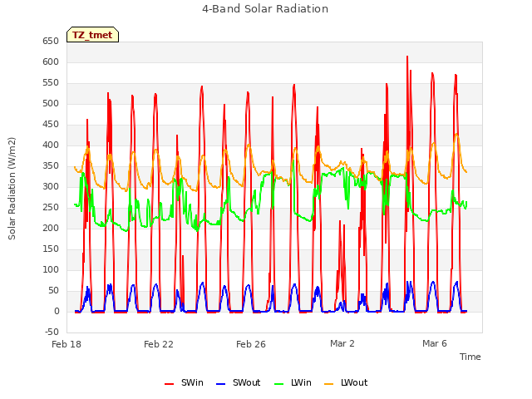The image size is (532, 399).
Task: Click the 300 y-axis tick label
Action: coord(51,186)
